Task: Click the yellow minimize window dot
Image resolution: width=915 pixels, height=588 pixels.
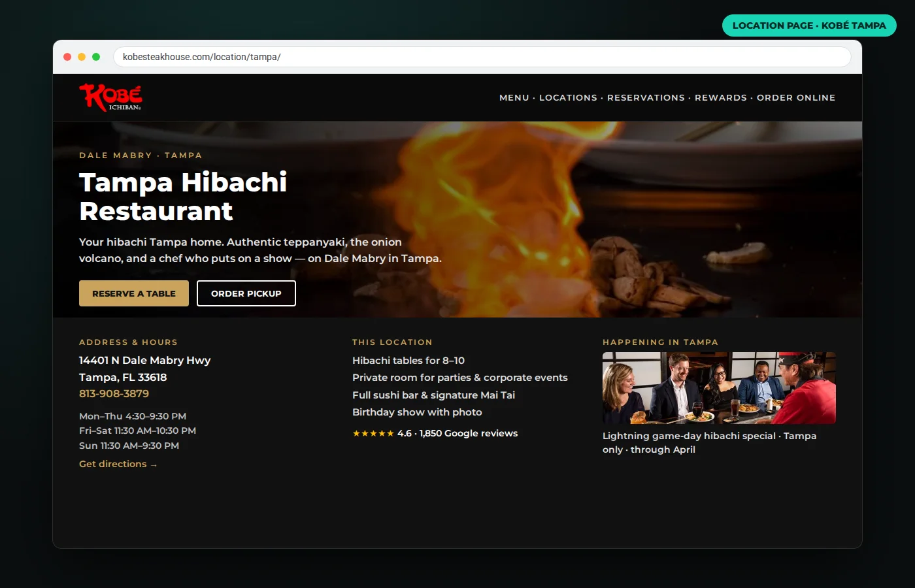Action: [x=82, y=57]
